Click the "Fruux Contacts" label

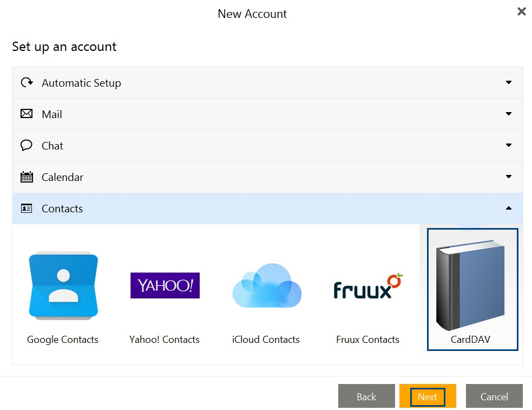[x=368, y=340]
